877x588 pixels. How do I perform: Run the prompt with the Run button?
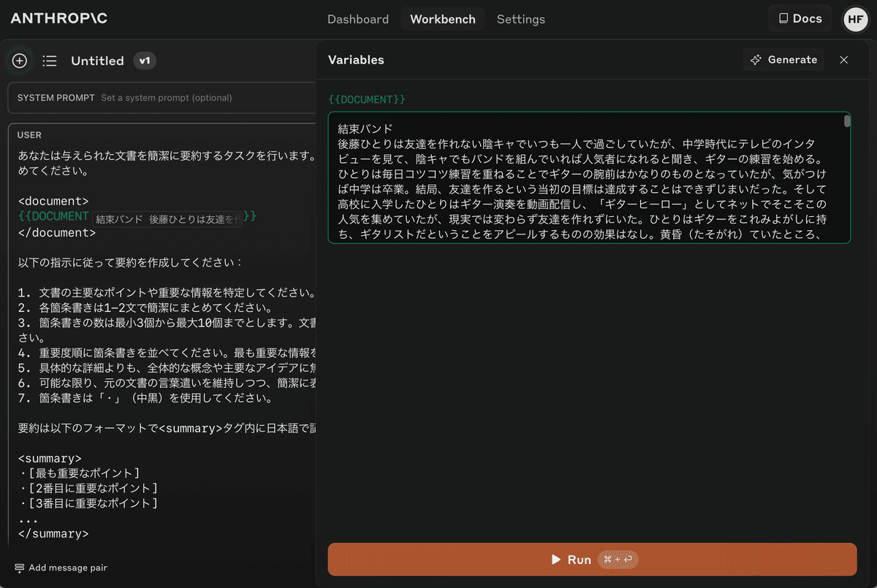(x=592, y=560)
